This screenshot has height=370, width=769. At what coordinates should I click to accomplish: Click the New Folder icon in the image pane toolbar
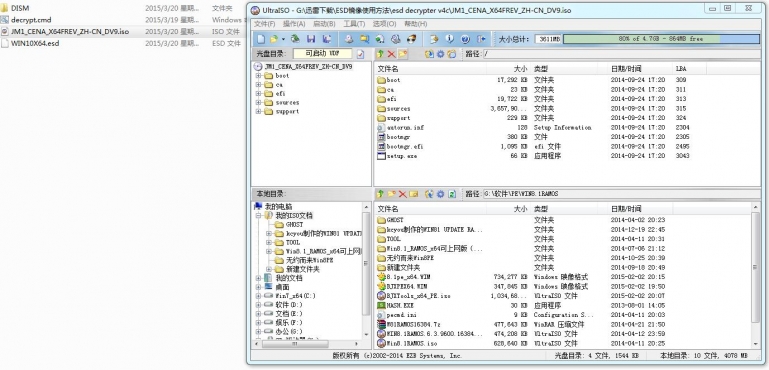coord(403,54)
